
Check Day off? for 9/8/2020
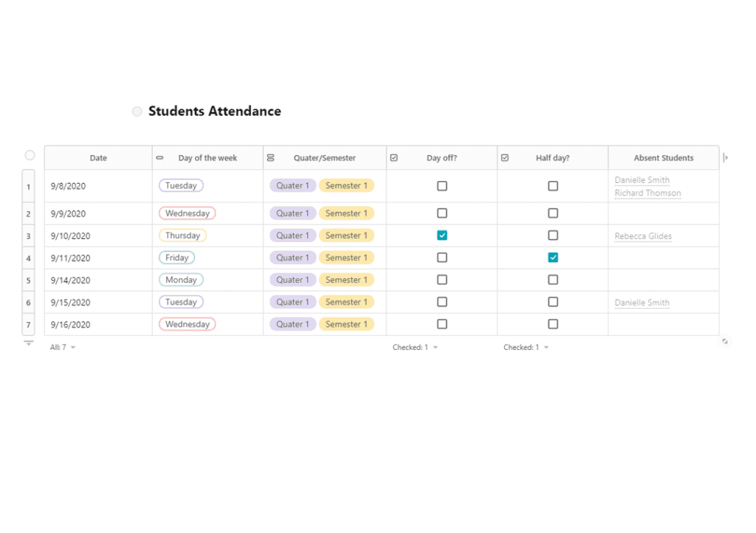point(442,185)
